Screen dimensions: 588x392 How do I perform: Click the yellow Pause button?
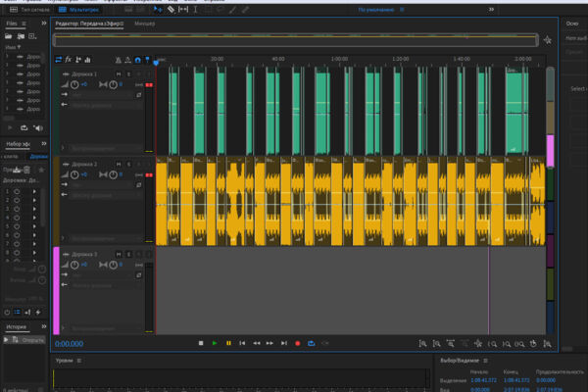click(228, 343)
